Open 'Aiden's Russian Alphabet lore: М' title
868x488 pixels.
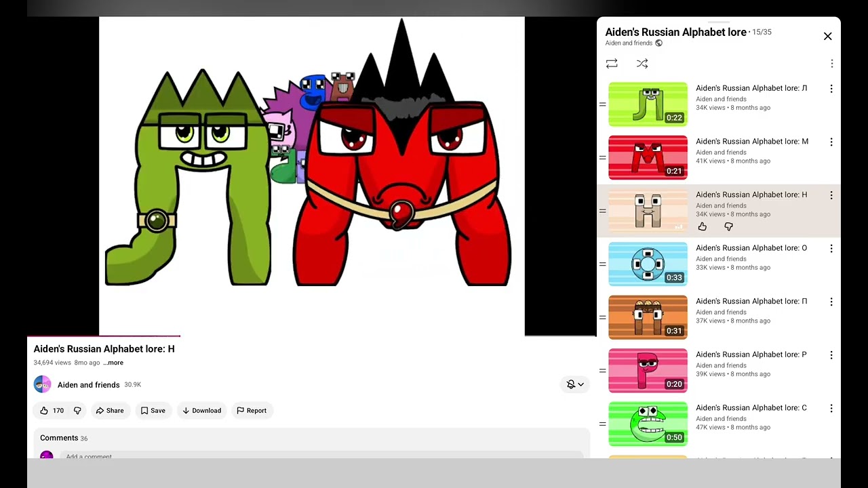(x=752, y=142)
